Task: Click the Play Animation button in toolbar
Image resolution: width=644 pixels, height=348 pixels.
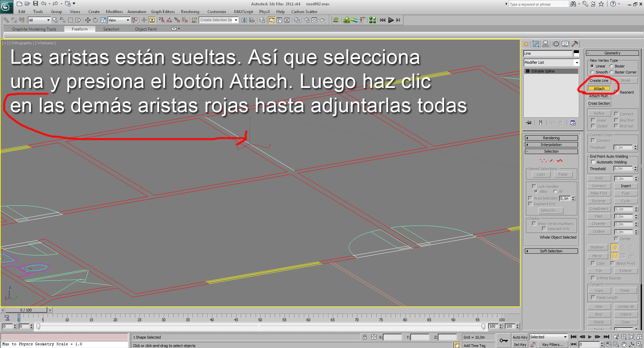Action: tap(391, 20)
